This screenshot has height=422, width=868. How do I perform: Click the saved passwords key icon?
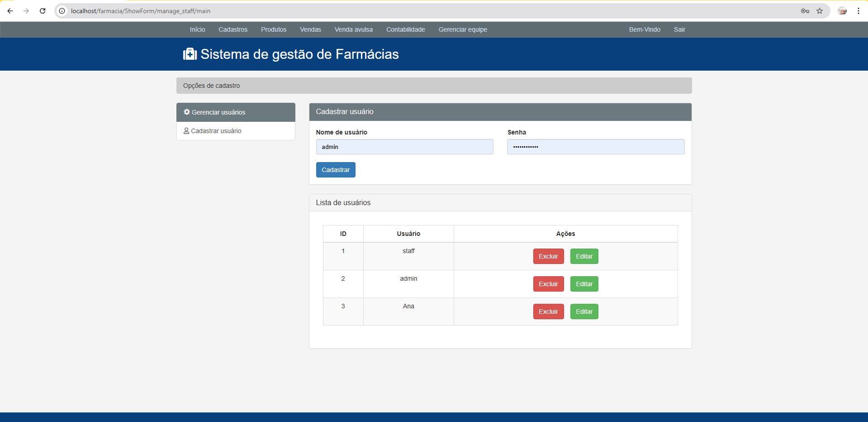[x=805, y=11]
